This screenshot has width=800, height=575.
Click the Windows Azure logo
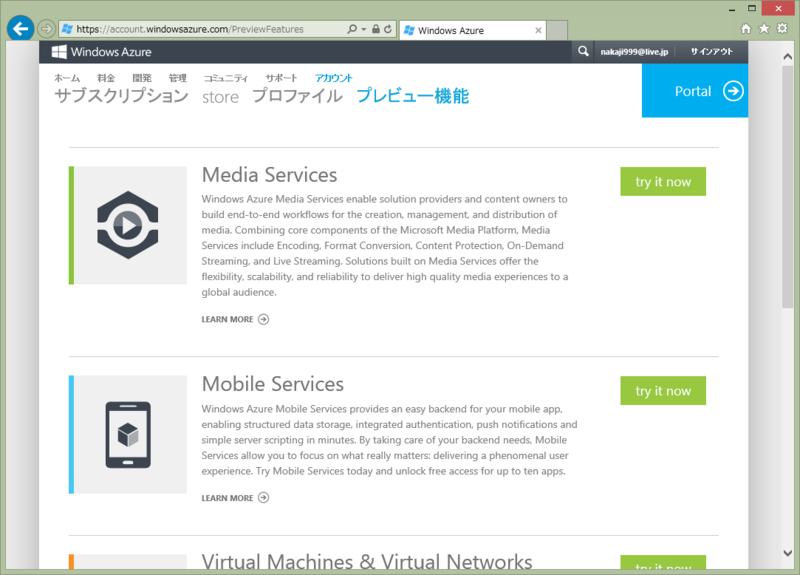pyautogui.click(x=102, y=52)
